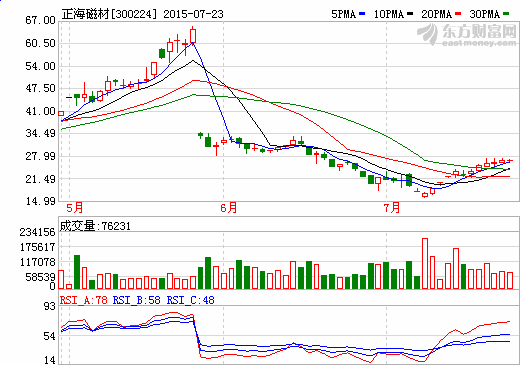Click the 14.99 price axis label
The image size is (520, 365).
pos(40,201)
